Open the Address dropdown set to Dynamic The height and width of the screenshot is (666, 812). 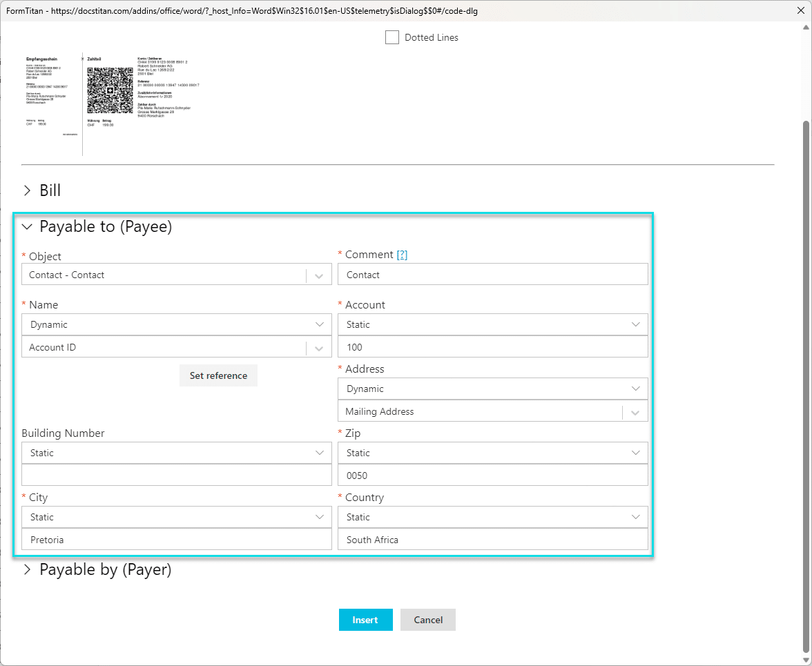[636, 389]
